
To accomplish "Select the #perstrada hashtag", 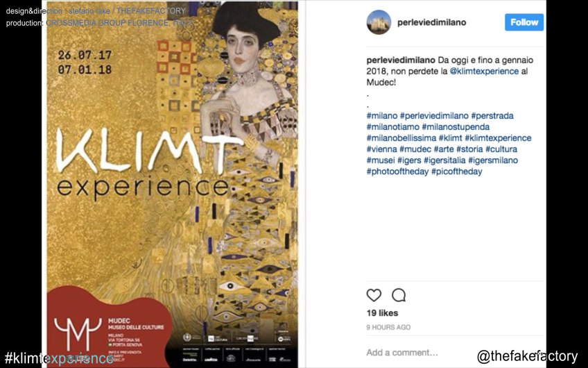I will point(492,116).
